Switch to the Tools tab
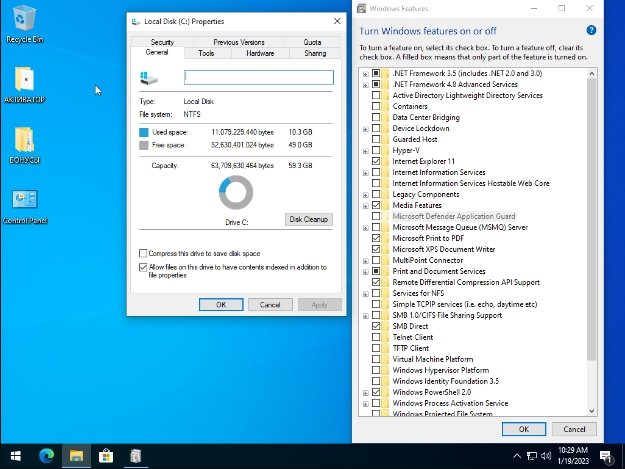This screenshot has width=625, height=469. tap(206, 53)
